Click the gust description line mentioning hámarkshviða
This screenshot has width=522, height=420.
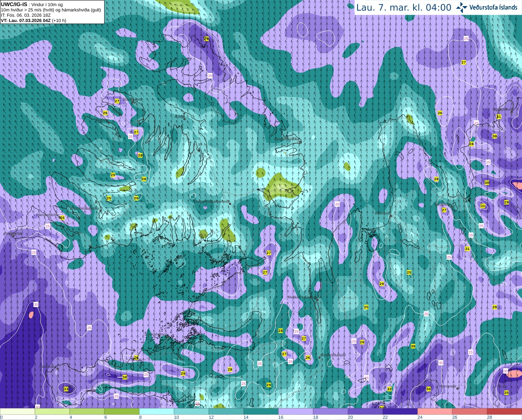pos(51,10)
